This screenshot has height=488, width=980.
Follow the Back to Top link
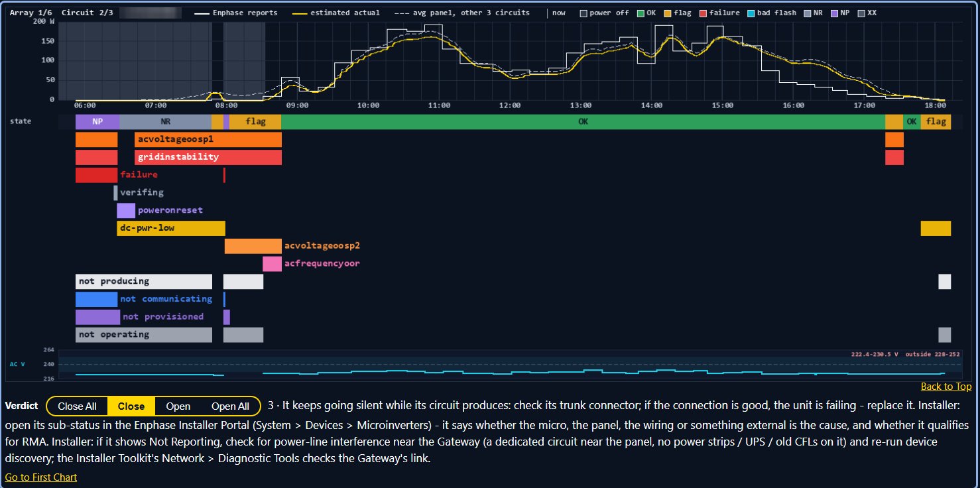946,387
